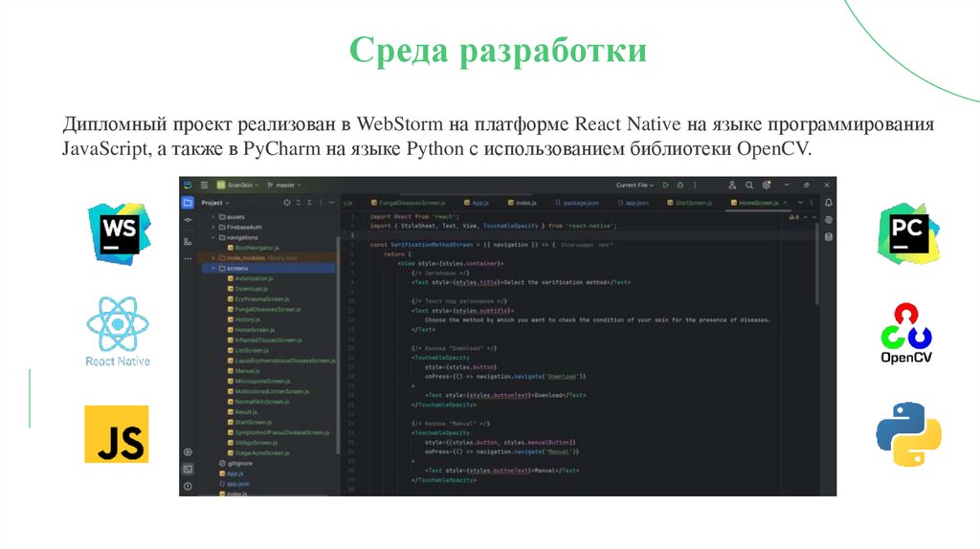The height and width of the screenshot is (549, 980).
Task: Open the Services tool window icon
Action: click(188, 451)
